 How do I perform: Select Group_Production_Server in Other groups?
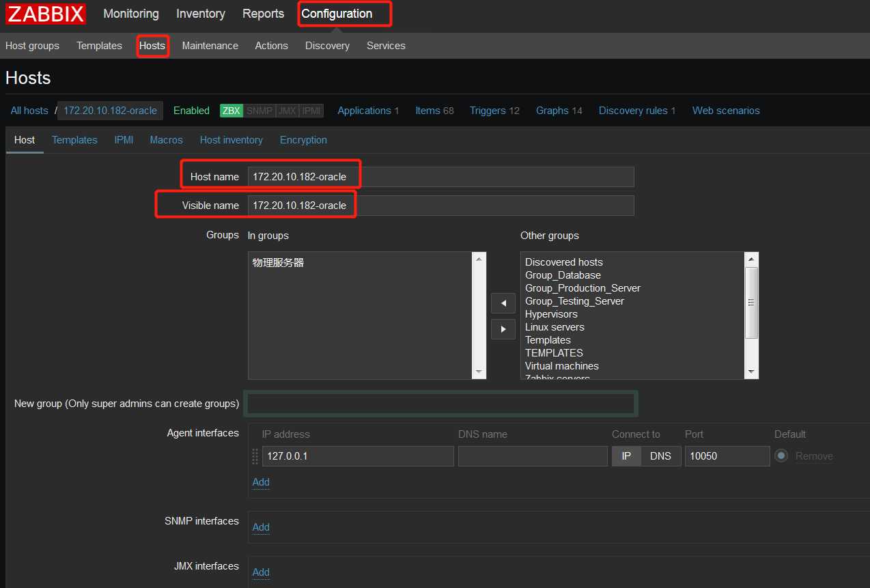click(583, 288)
